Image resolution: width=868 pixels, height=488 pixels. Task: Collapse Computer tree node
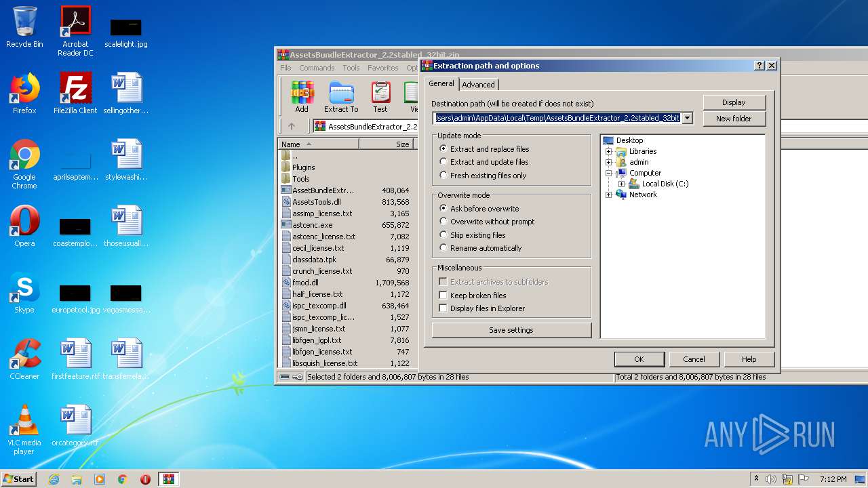click(x=608, y=173)
